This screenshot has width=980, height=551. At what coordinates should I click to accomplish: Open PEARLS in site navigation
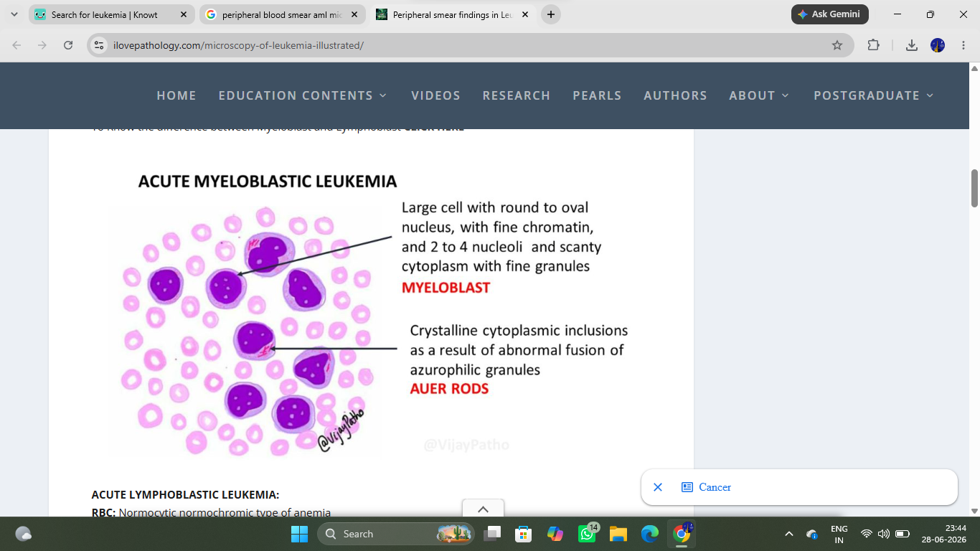point(597,95)
